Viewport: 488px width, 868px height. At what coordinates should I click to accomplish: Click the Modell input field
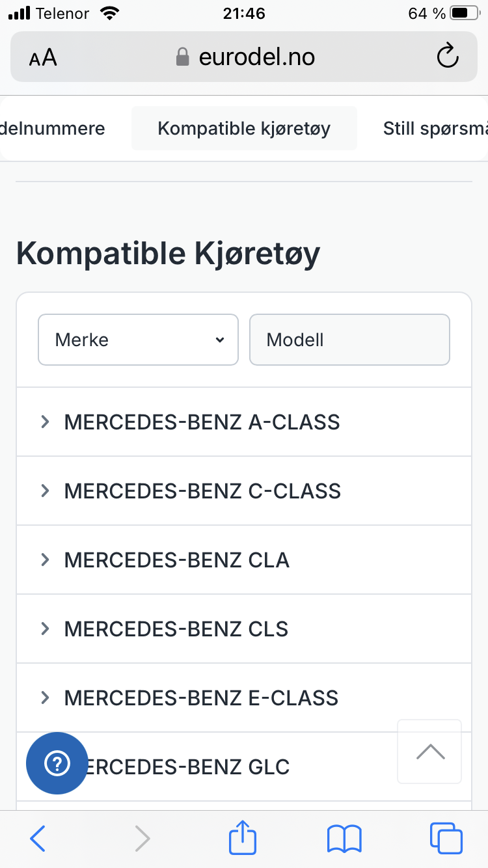point(349,340)
